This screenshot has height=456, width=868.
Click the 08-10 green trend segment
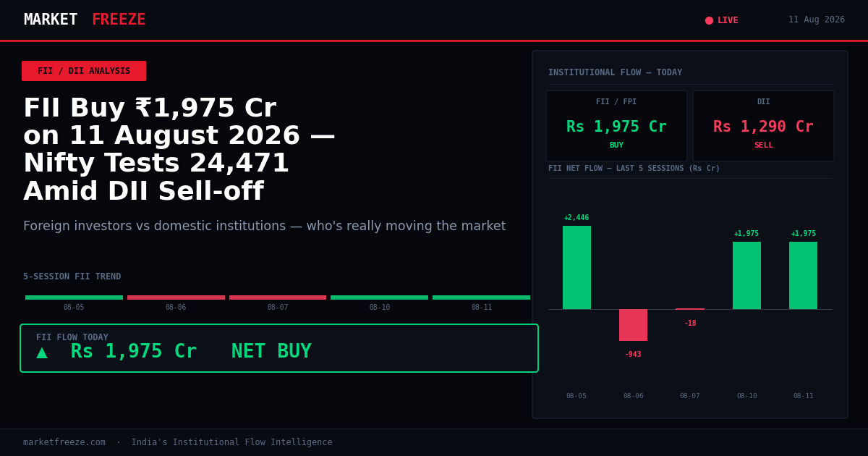(379, 297)
